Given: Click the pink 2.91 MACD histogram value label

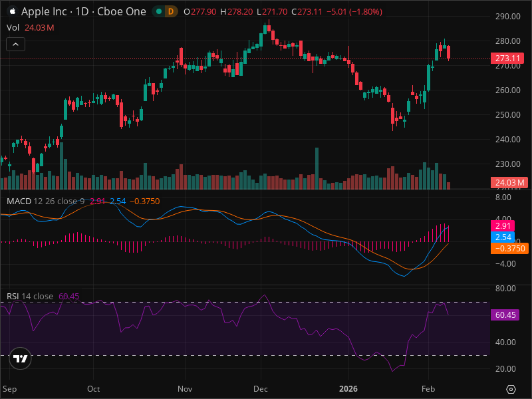Looking at the screenshot, I should 503,226.
